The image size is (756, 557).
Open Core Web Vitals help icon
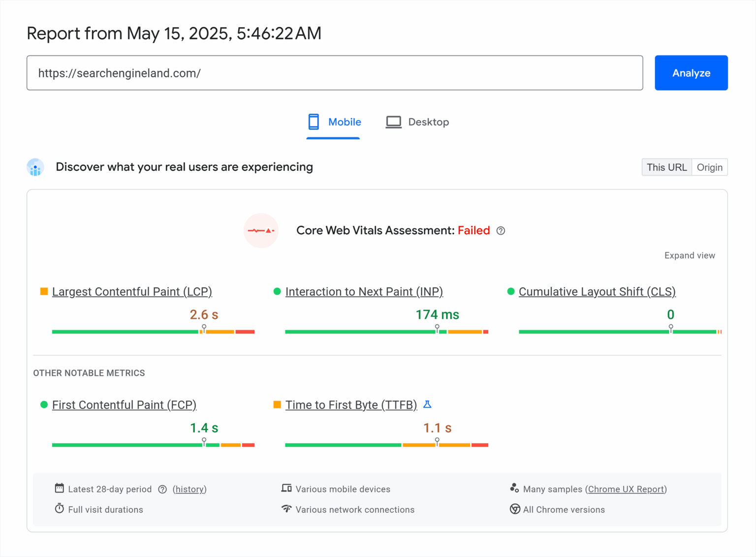pos(501,231)
